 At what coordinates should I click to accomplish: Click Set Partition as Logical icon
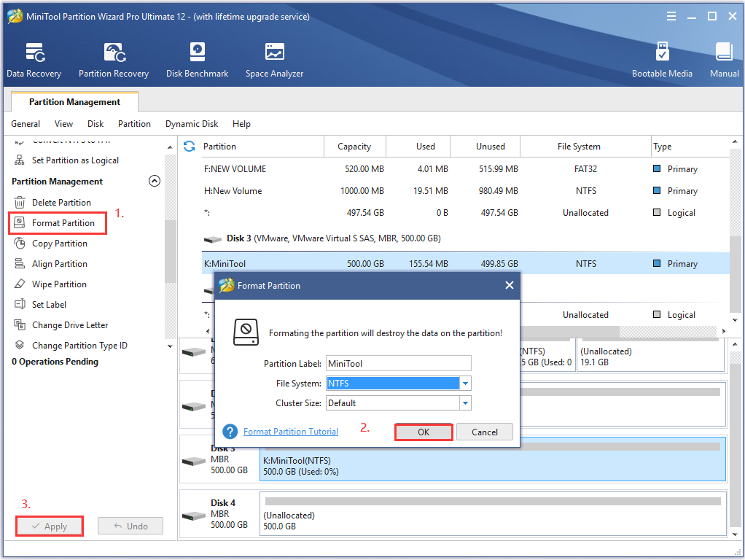pos(20,160)
